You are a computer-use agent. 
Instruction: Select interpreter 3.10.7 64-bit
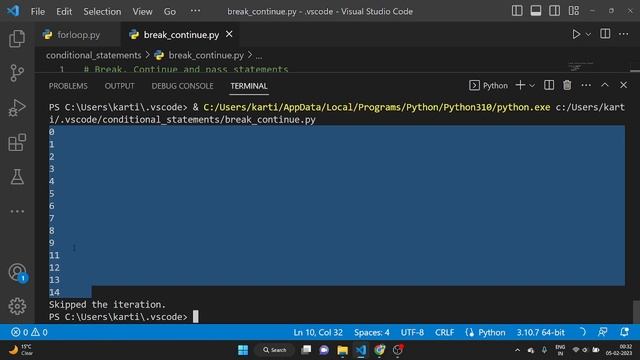[540, 332]
